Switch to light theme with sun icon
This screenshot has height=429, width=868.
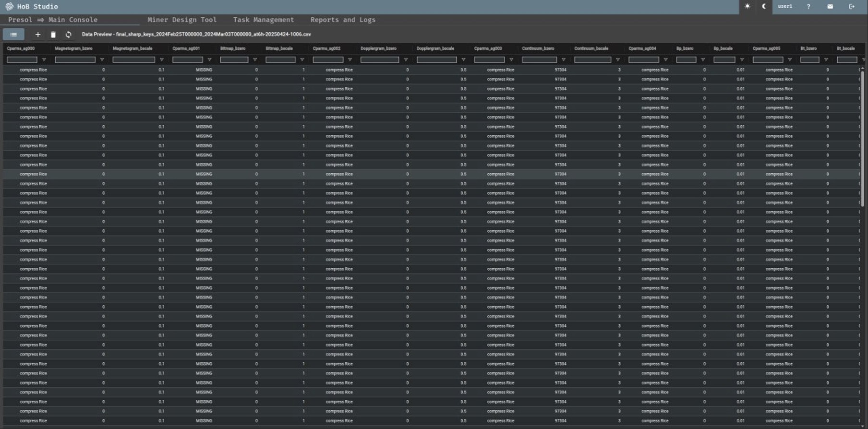coord(747,7)
